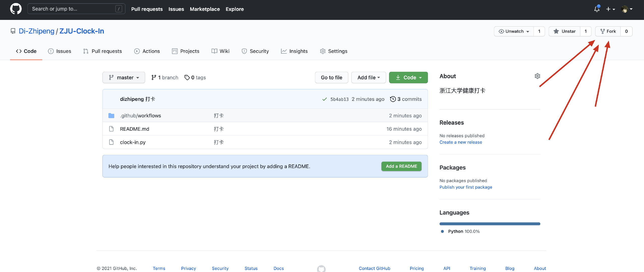
Task: Click the green commit status checkmark
Action: pos(325,99)
